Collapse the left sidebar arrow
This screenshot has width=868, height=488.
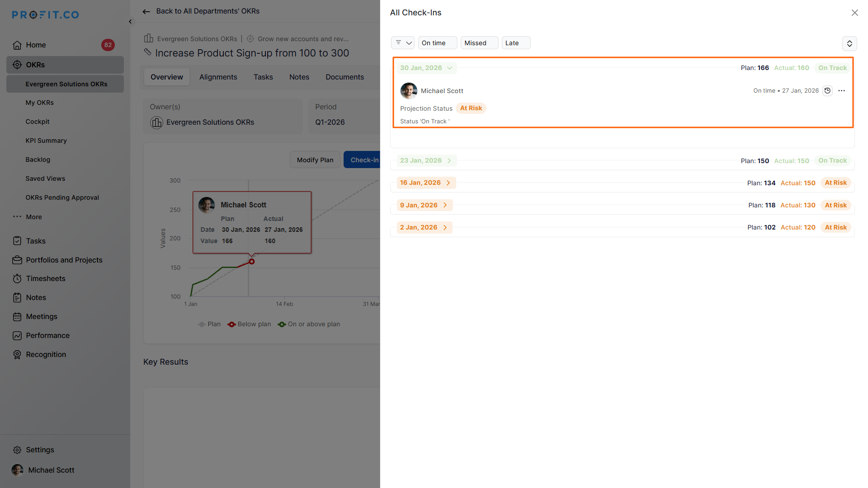click(130, 22)
